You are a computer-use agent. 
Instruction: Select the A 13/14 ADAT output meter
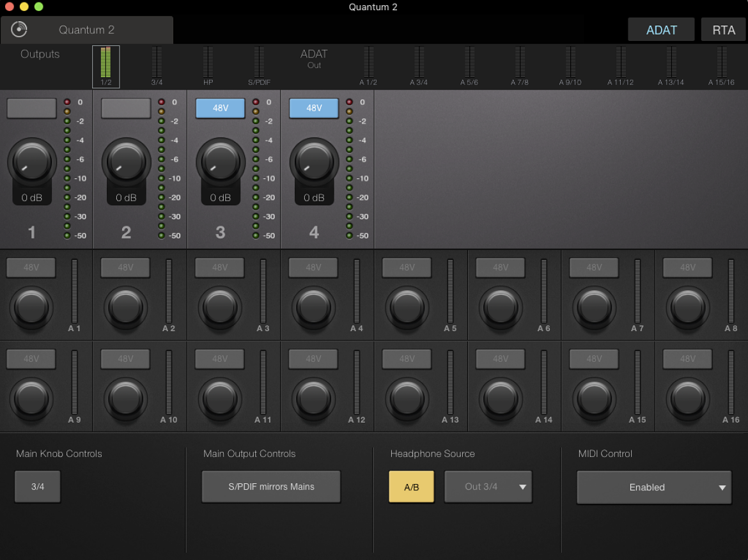pos(671,66)
